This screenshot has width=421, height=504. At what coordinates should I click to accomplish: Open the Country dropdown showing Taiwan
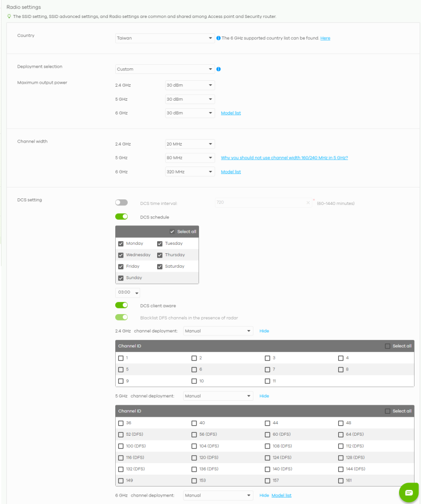tap(165, 38)
